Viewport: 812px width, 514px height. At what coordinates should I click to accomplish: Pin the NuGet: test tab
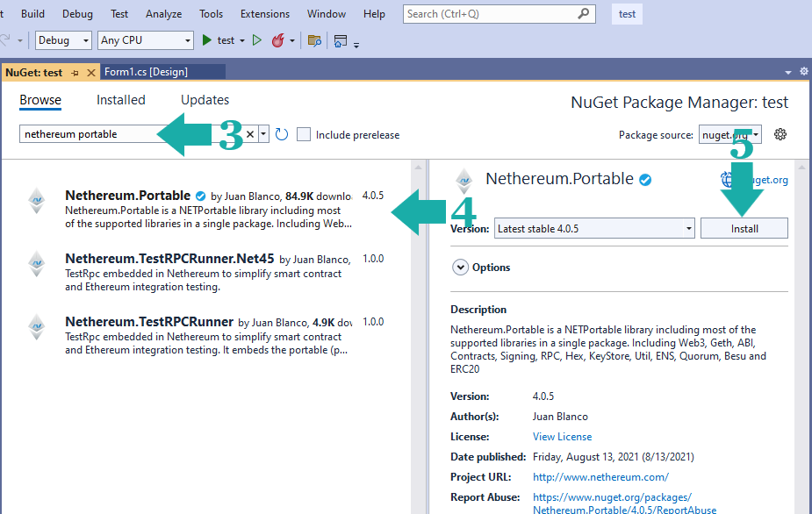click(75, 72)
